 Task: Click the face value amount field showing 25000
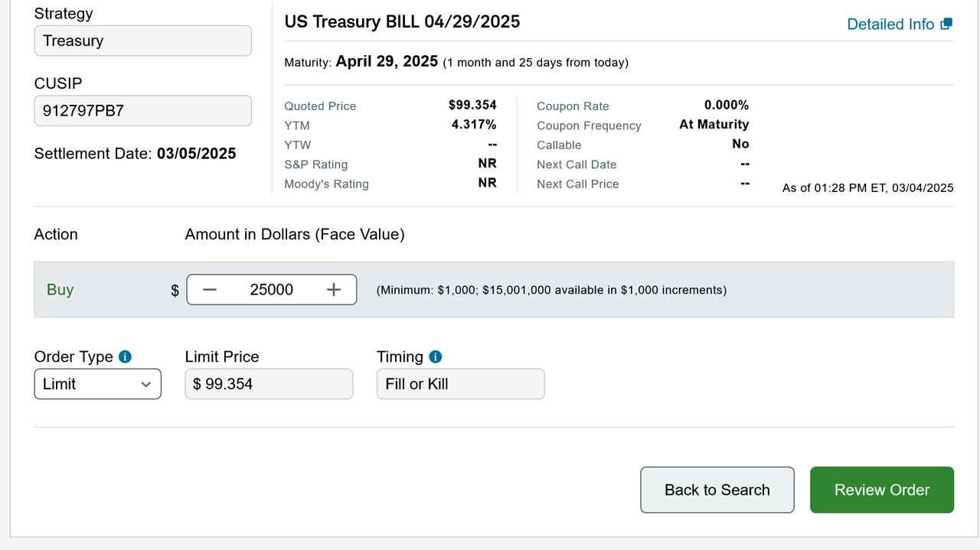coord(272,290)
